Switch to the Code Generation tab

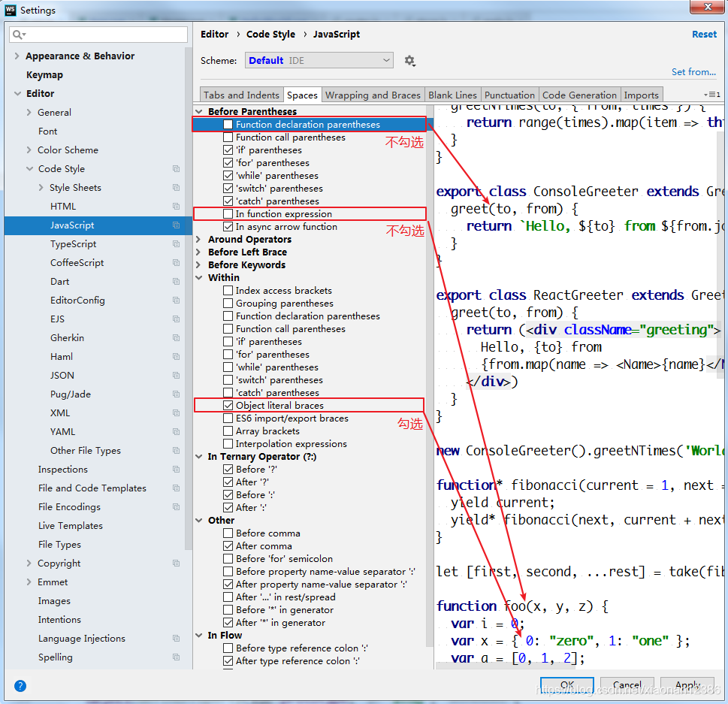(x=579, y=95)
